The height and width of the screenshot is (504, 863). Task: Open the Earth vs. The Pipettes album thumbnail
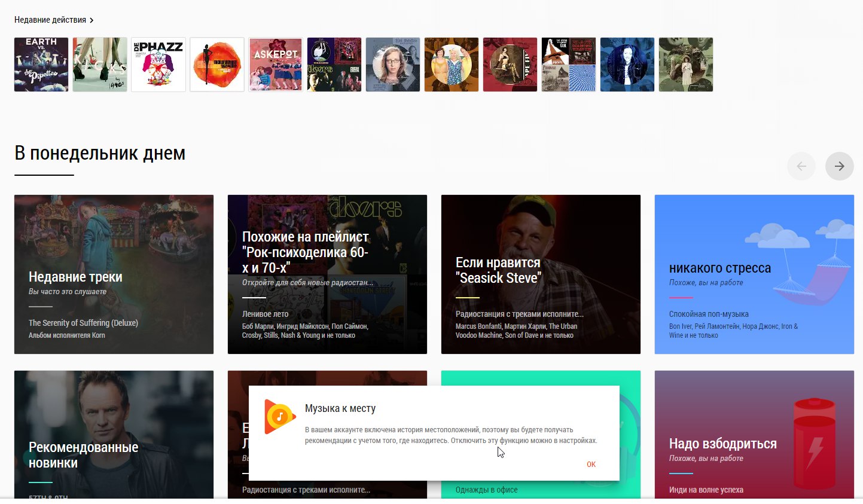click(x=41, y=65)
